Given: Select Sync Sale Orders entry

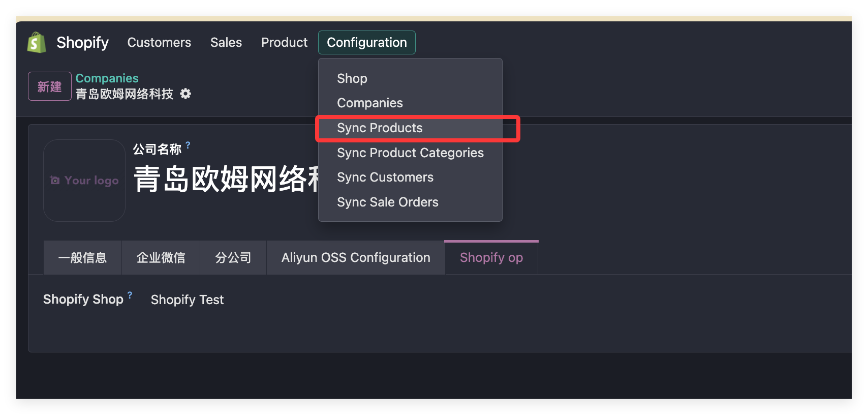Looking at the screenshot, I should click(388, 202).
